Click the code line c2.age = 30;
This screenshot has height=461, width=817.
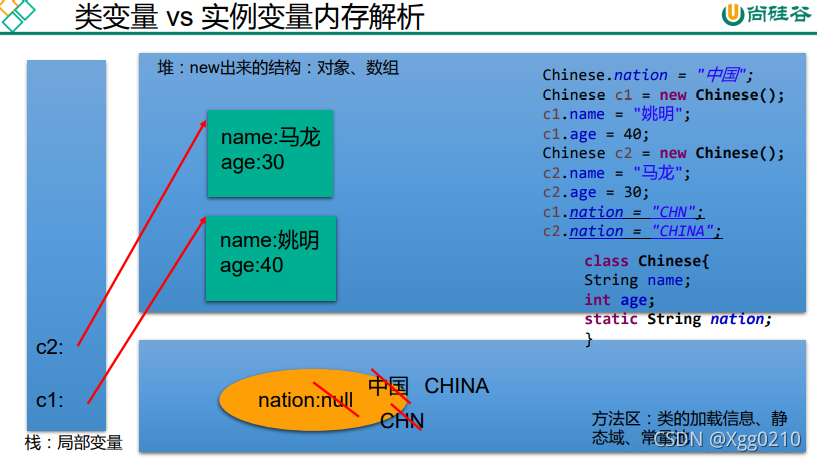(x=596, y=192)
